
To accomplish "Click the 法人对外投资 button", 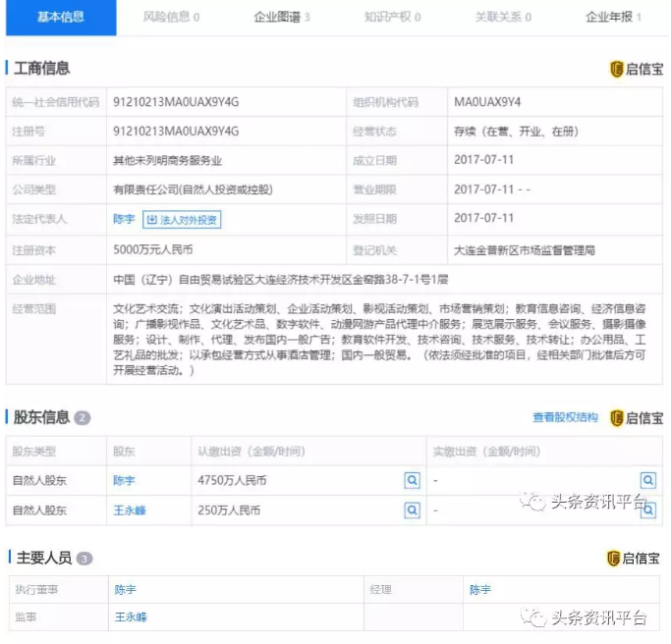I will [182, 220].
